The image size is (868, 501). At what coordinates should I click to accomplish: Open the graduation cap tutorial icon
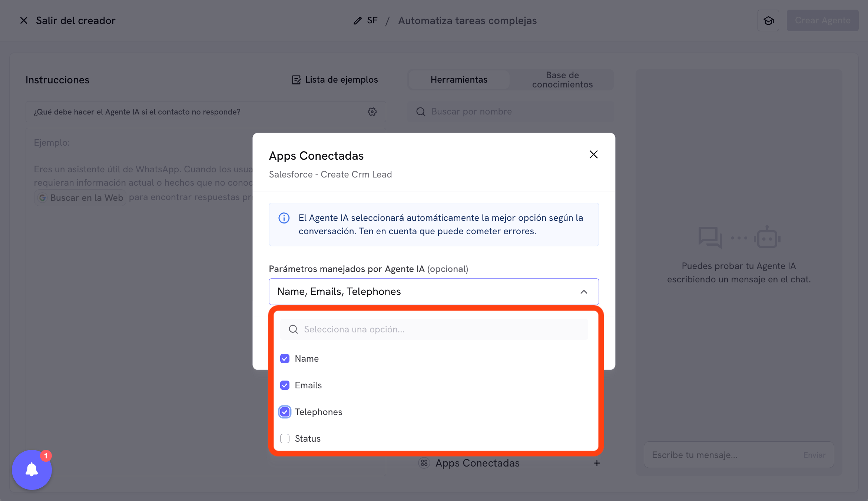(x=768, y=20)
